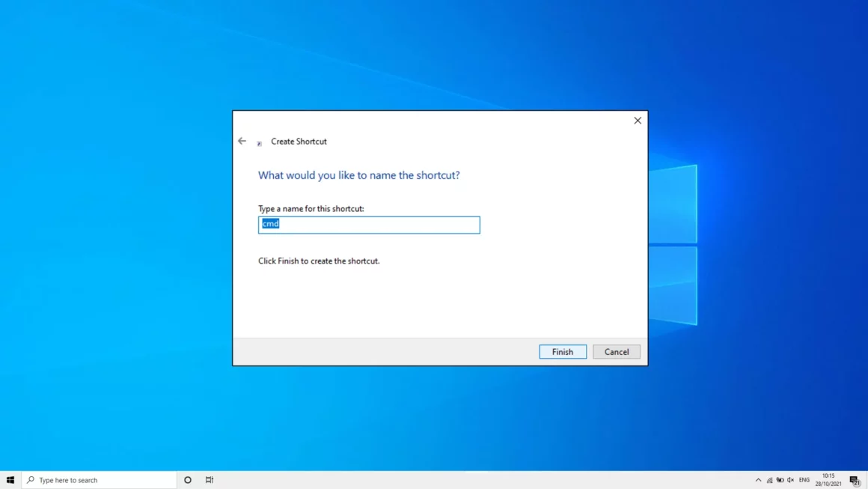
Task: Click 'Click Finish to create the shortcut.' text
Action: click(319, 261)
